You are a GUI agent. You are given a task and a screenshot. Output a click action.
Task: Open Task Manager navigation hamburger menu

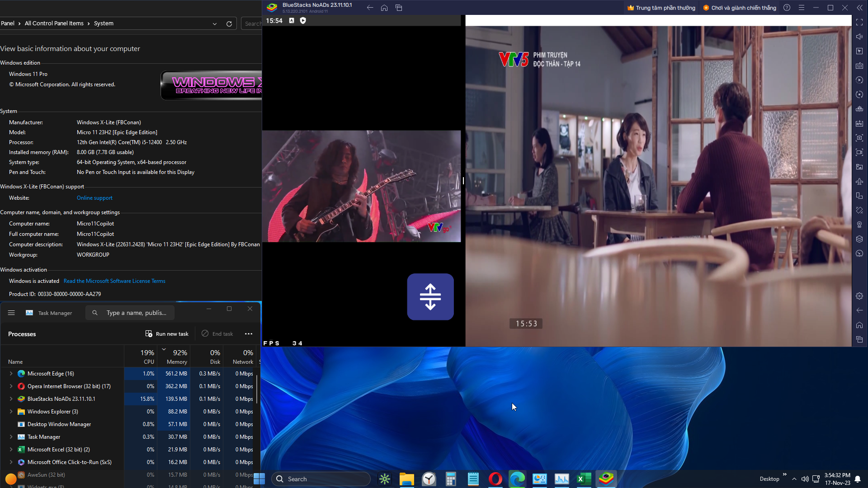[11, 313]
